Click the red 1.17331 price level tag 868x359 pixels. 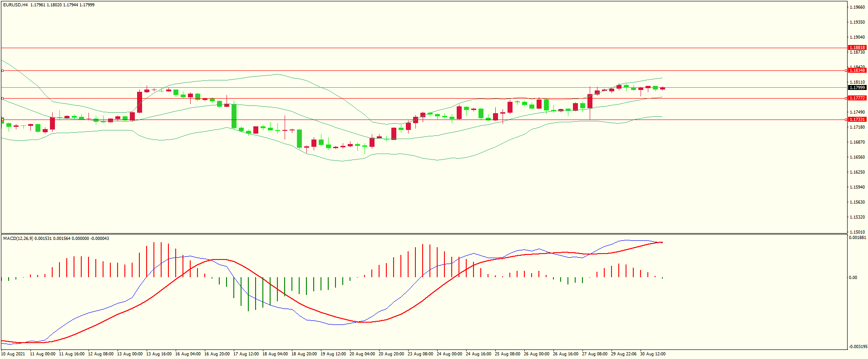pyautogui.click(x=857, y=120)
